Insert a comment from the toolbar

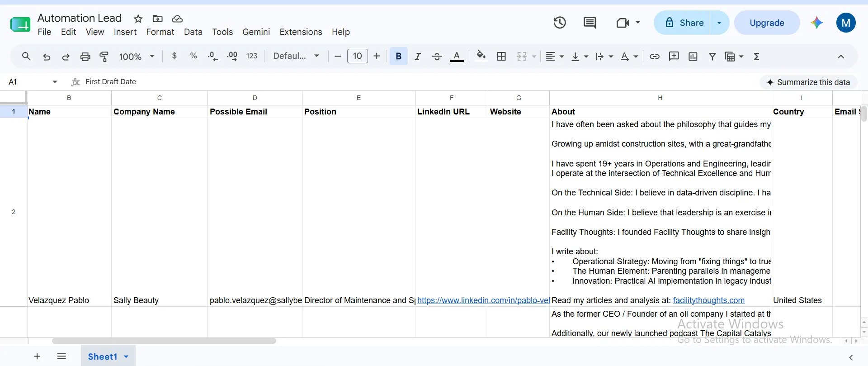(674, 56)
